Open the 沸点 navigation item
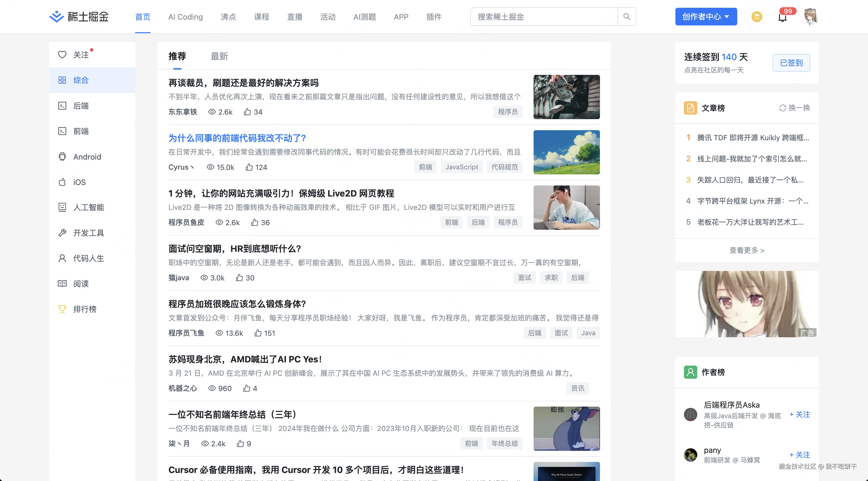This screenshot has width=868, height=481. [x=228, y=17]
